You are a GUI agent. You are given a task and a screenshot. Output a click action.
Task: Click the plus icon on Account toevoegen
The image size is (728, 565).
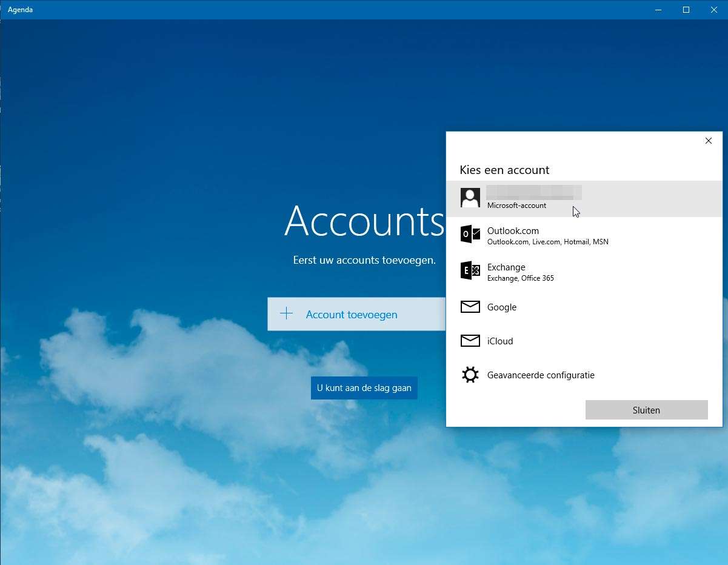[286, 313]
